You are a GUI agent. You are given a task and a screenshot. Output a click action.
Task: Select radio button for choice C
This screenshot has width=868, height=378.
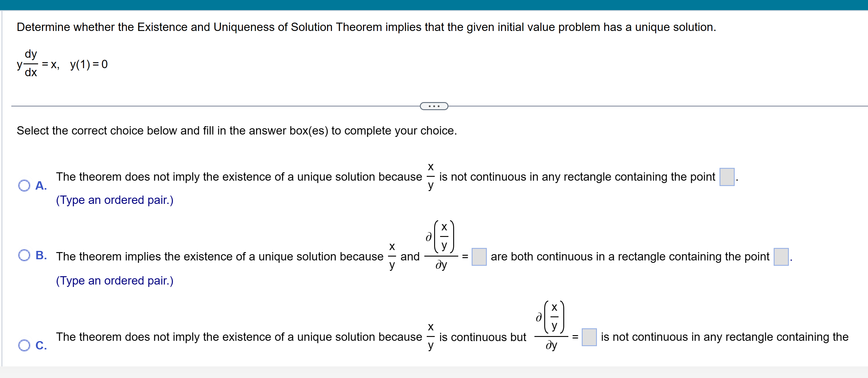(x=24, y=345)
